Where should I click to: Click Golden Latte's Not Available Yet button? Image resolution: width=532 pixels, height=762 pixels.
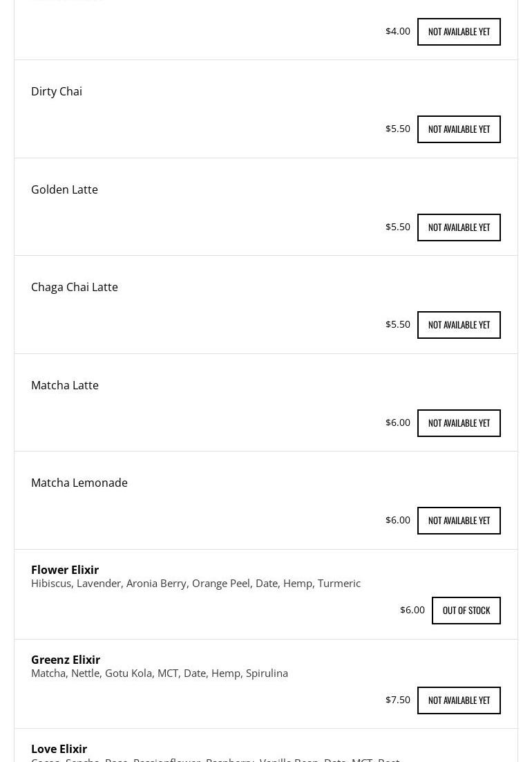[x=459, y=227]
